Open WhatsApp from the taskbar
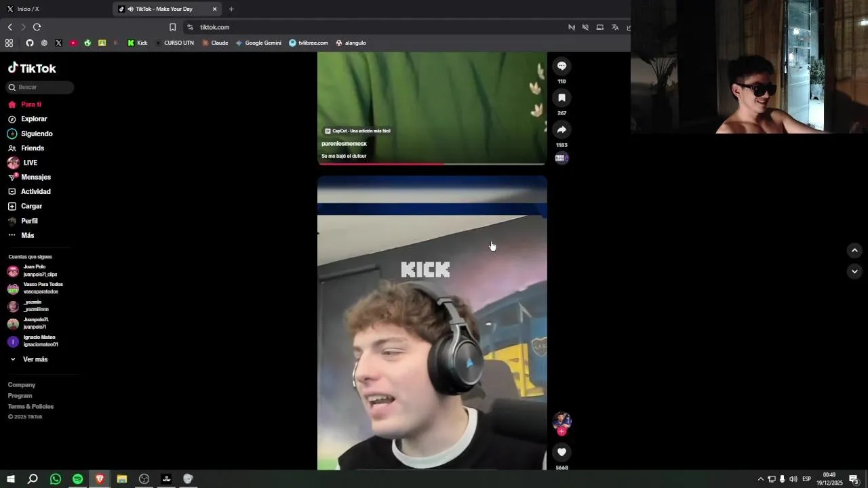Screen dimensions: 868x488 click(x=56, y=479)
